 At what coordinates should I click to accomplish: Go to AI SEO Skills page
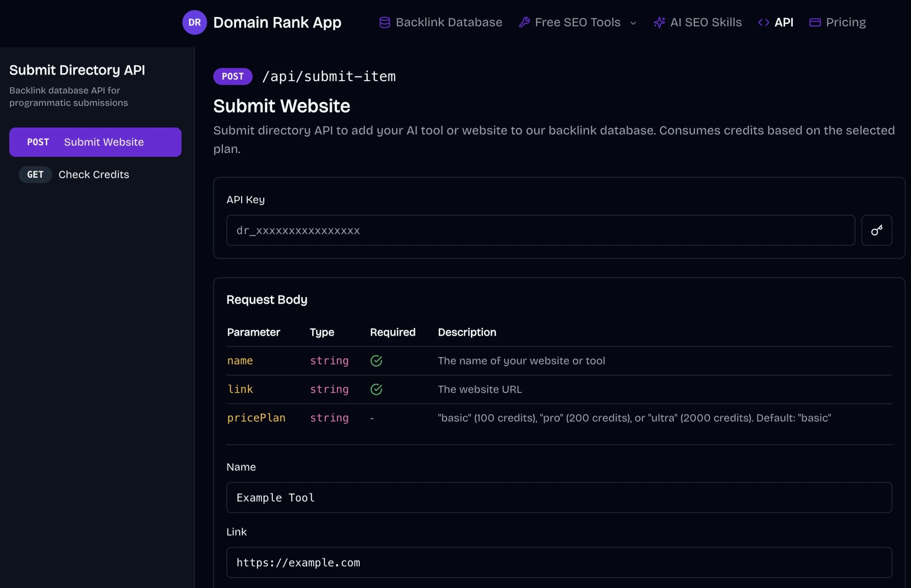pyautogui.click(x=698, y=22)
